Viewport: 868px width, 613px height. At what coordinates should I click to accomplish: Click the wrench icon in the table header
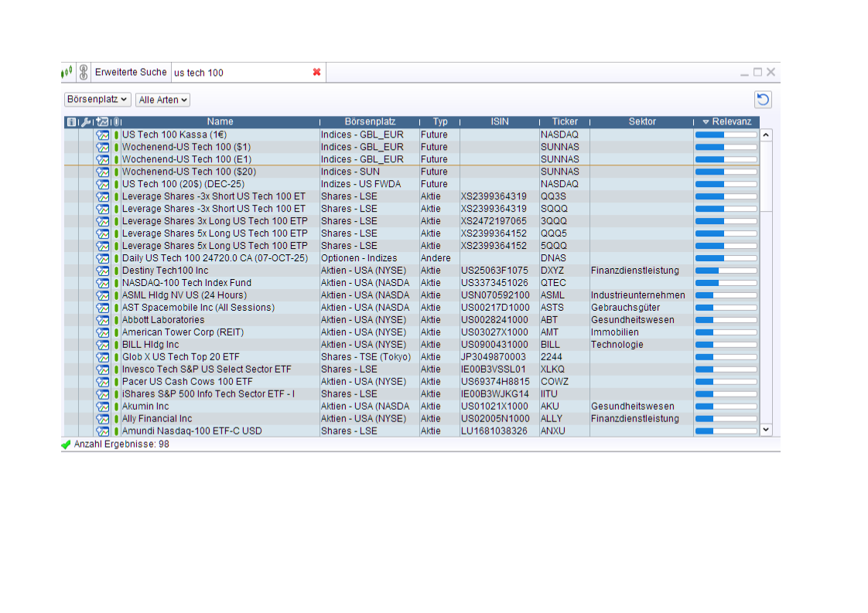coord(86,121)
